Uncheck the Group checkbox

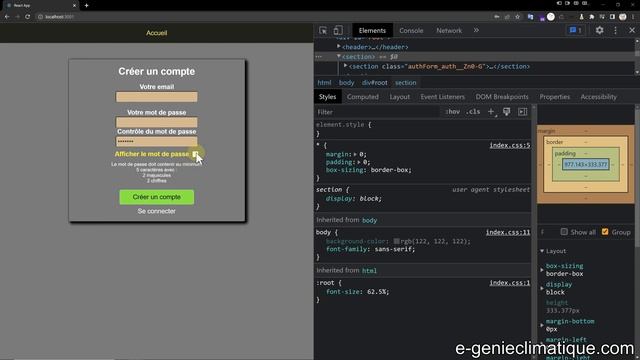605,232
